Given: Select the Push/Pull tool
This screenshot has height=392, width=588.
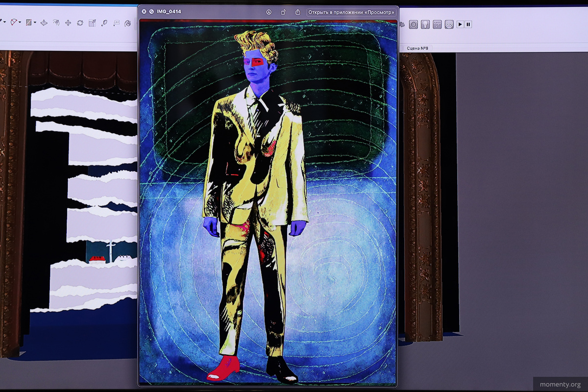Looking at the screenshot, I should 44,23.
